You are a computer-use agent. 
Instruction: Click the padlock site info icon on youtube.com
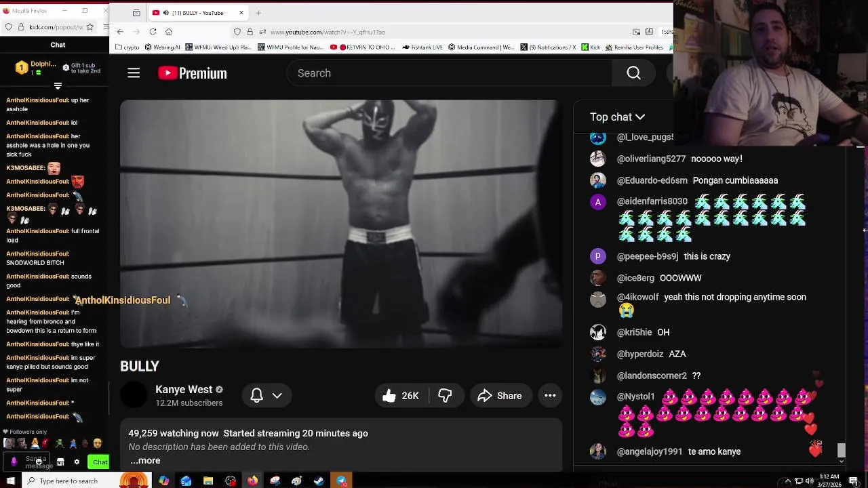point(250,32)
